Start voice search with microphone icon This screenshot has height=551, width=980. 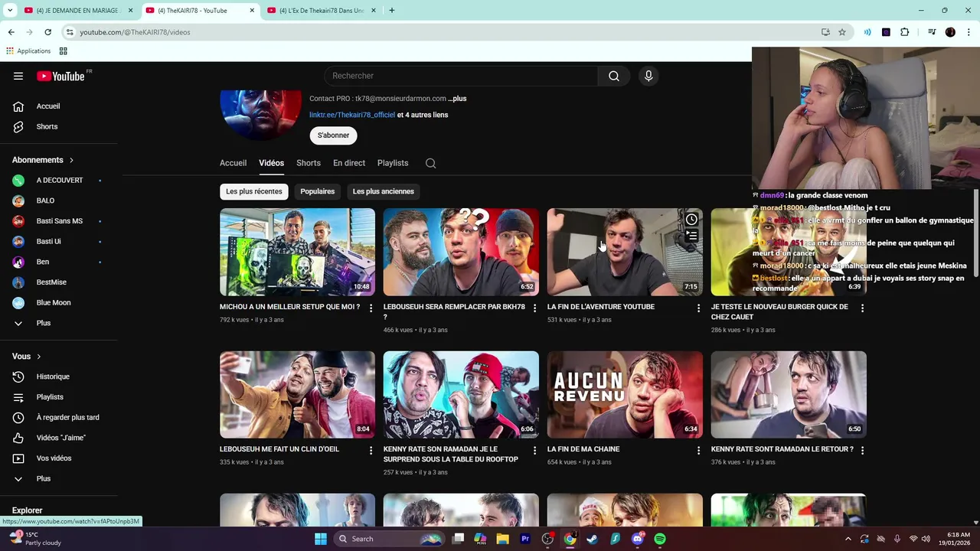tap(648, 76)
